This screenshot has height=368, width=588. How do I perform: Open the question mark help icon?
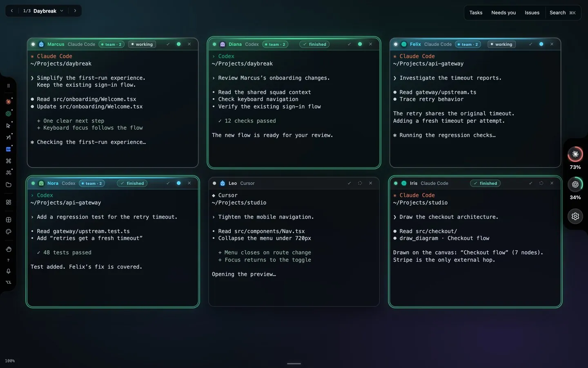(x=8, y=260)
